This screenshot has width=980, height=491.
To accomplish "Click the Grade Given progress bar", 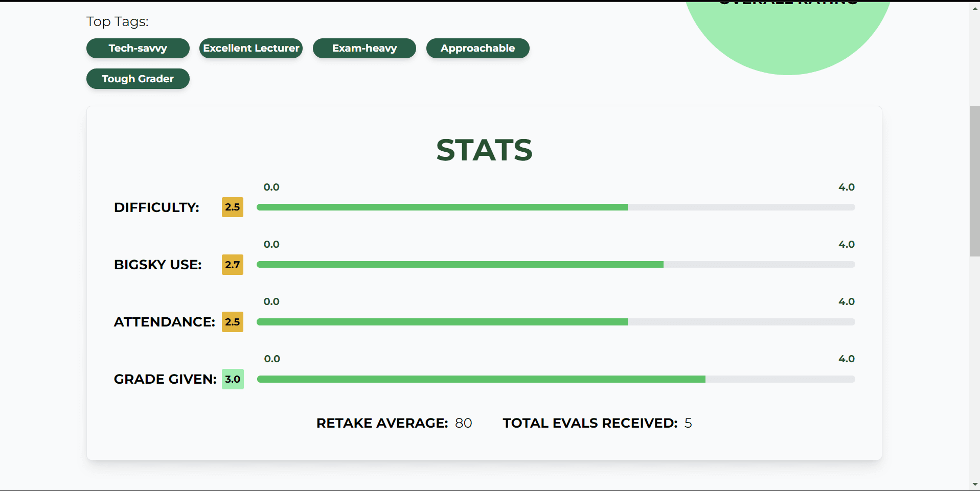I will pos(556,379).
